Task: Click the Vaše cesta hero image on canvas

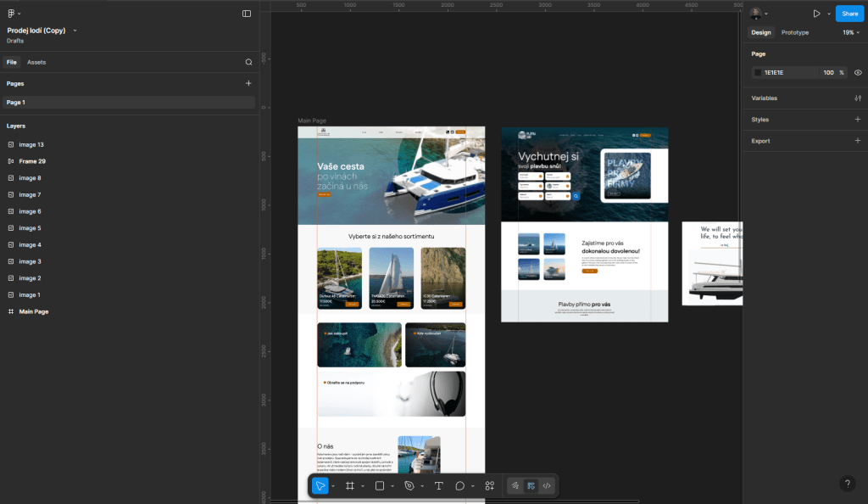Action: pyautogui.click(x=392, y=176)
